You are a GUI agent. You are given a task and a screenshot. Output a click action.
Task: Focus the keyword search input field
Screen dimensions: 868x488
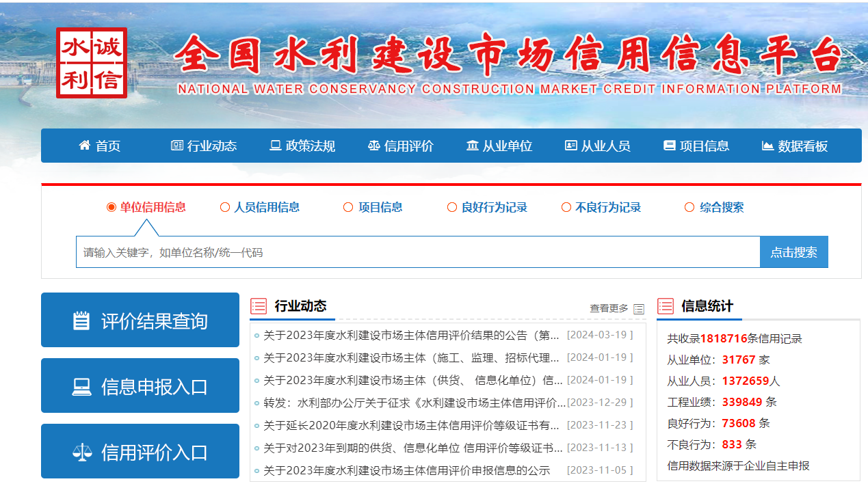click(x=417, y=252)
